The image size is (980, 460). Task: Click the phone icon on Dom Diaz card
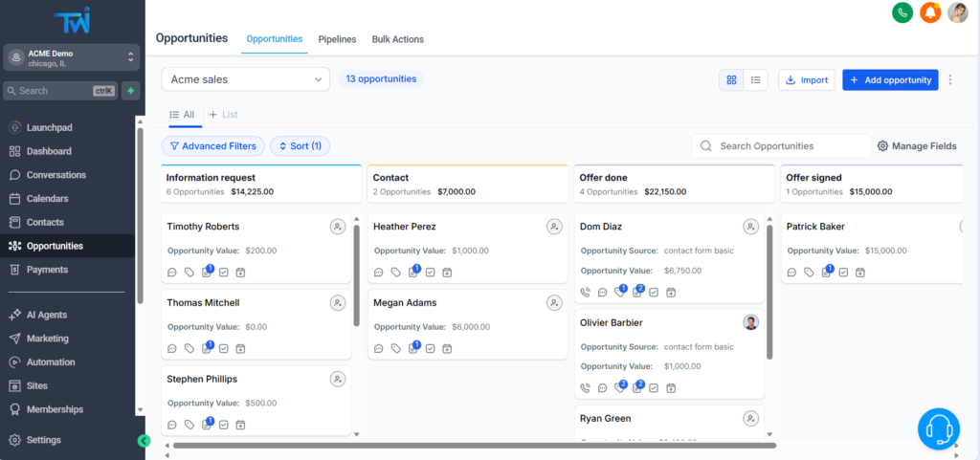click(586, 292)
